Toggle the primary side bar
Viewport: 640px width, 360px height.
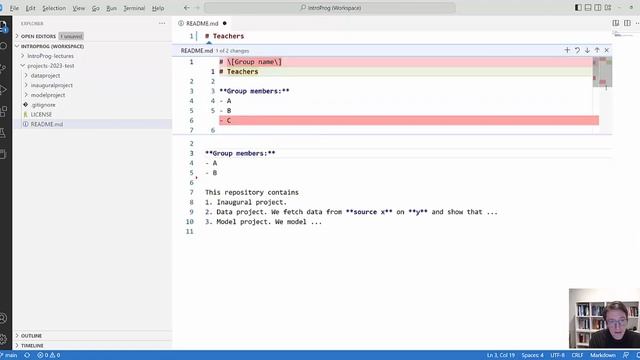tap(578, 8)
